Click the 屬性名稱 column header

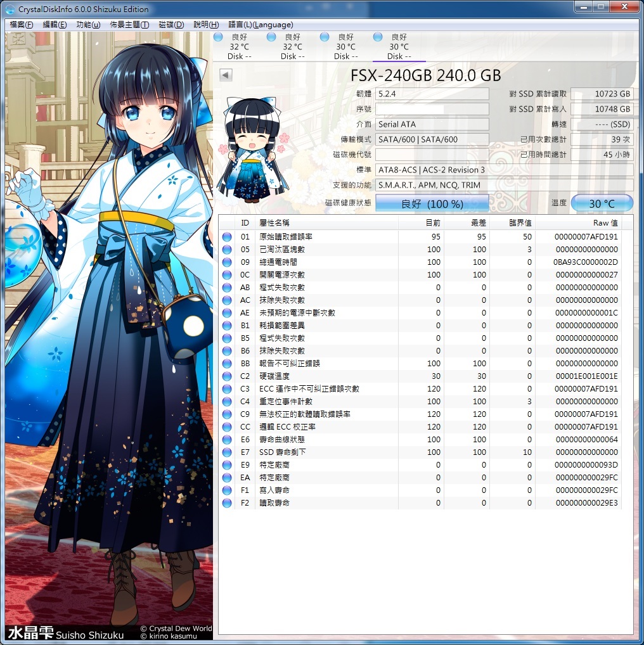tap(326, 223)
